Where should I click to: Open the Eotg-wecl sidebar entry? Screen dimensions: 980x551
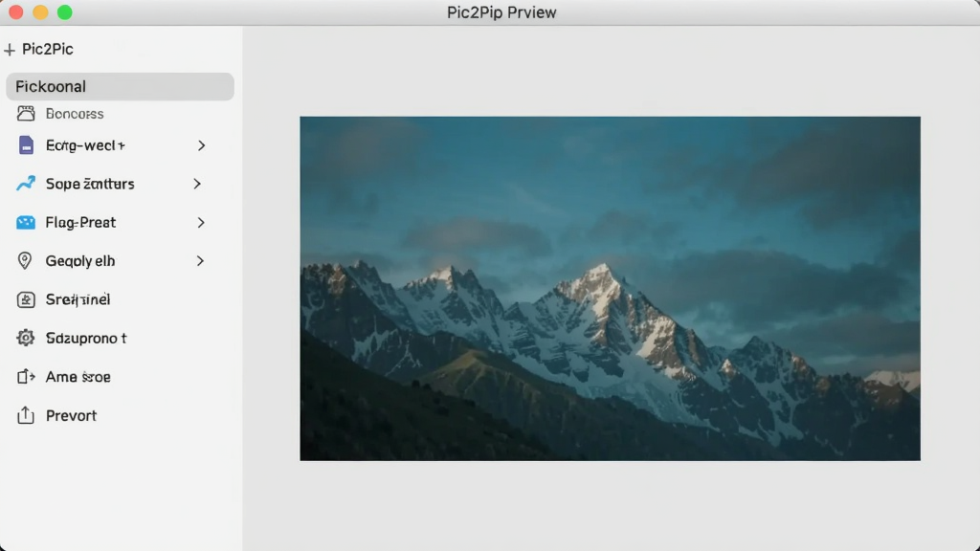point(85,145)
